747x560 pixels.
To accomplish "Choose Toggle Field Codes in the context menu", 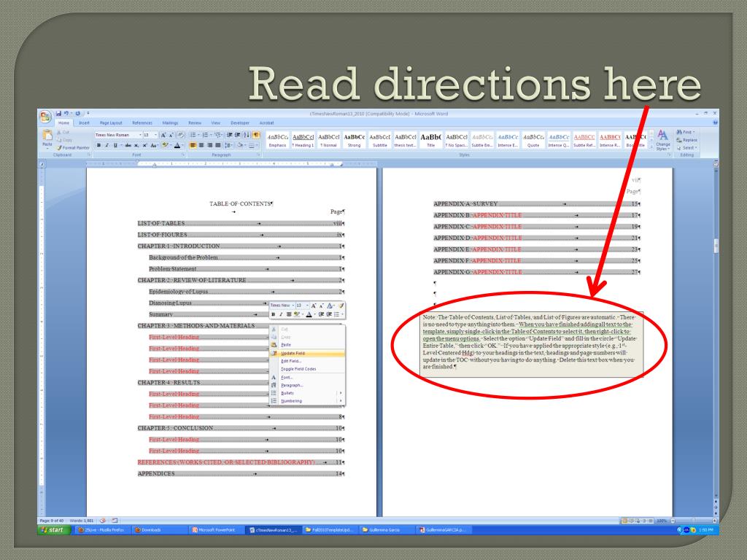I will (x=307, y=369).
